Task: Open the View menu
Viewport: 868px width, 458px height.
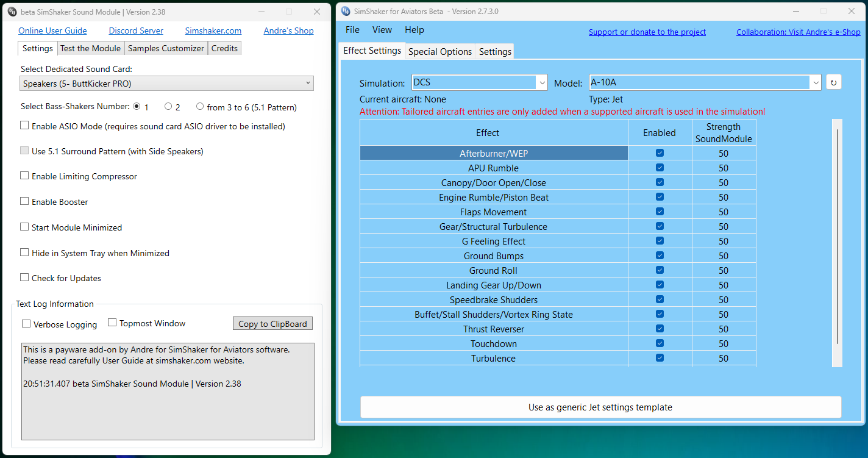Action: coord(382,30)
